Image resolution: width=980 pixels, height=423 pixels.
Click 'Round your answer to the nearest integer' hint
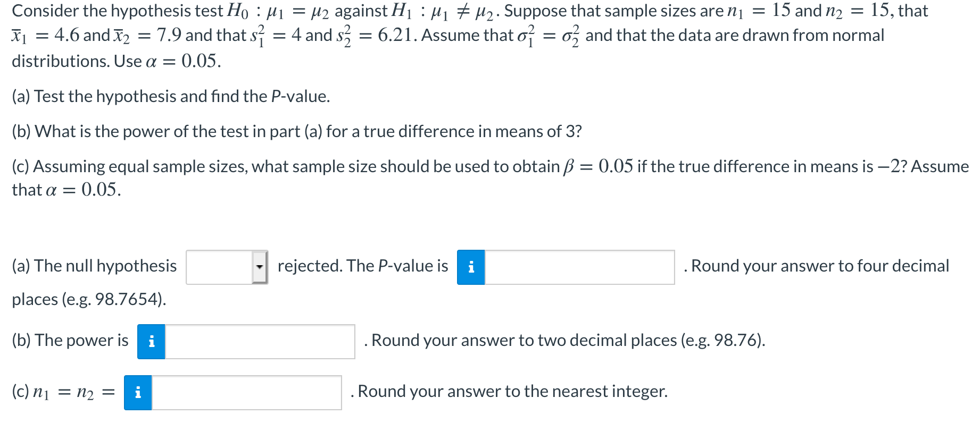pos(509,391)
